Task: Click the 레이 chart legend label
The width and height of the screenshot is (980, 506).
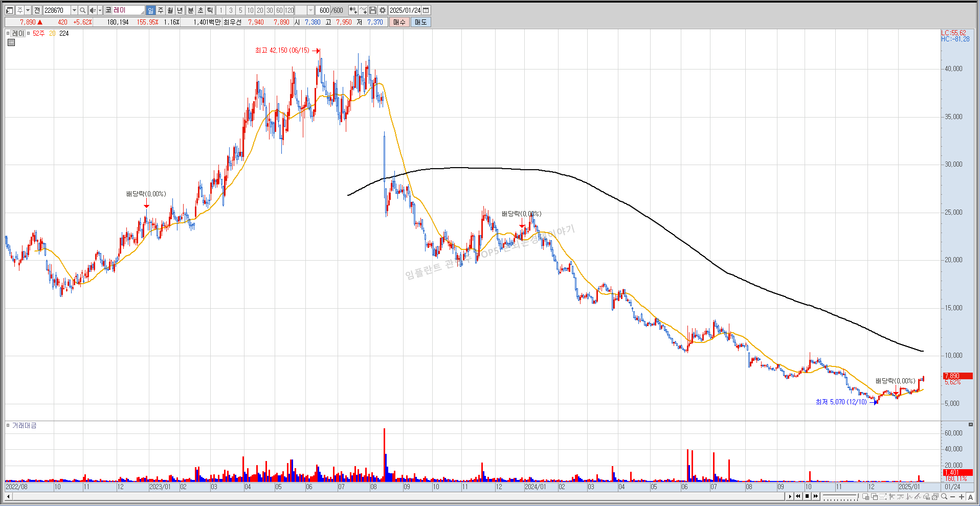Action: pos(18,33)
